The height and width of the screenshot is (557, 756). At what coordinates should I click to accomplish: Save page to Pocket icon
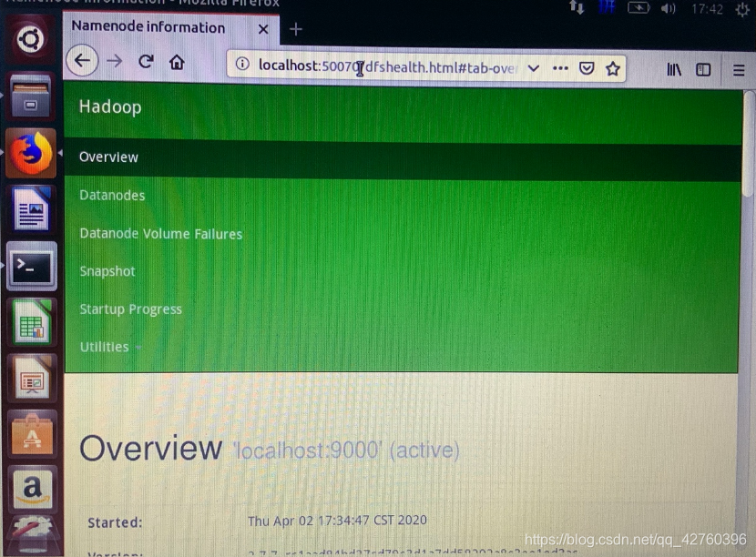[x=587, y=68]
